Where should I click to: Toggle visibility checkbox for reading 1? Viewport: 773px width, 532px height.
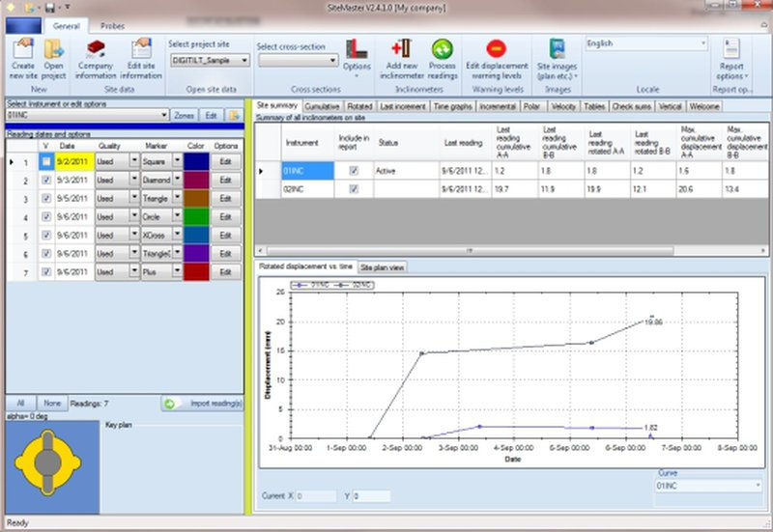46,161
